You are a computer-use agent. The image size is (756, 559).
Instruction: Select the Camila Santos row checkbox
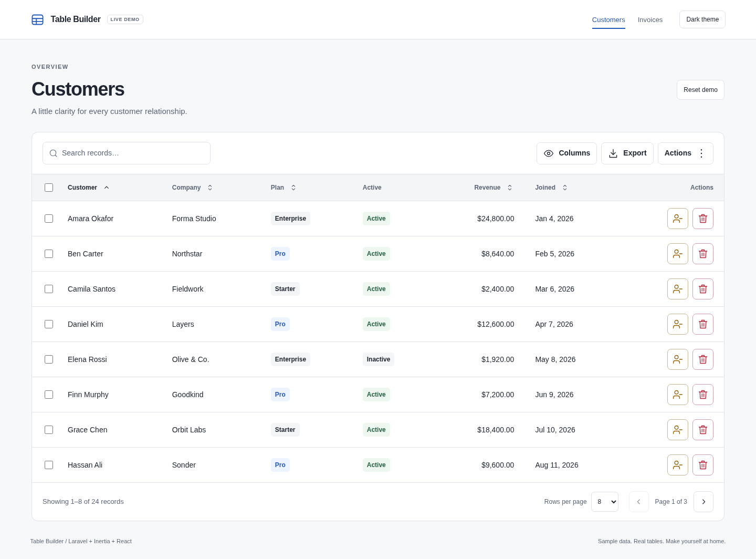click(x=49, y=289)
